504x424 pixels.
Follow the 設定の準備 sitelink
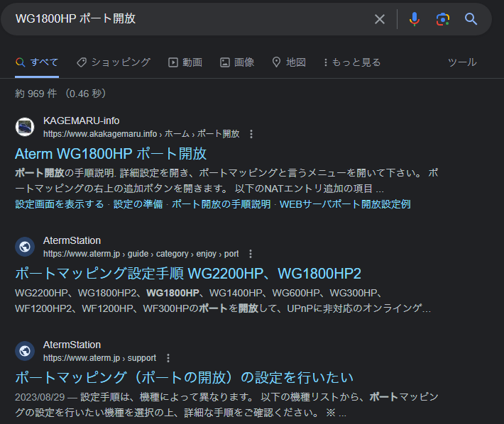point(138,204)
